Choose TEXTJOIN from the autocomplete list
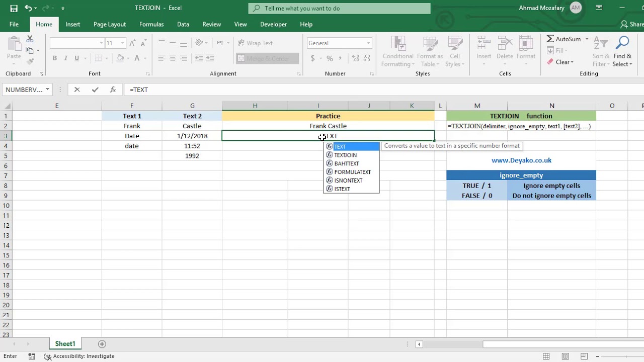The image size is (644, 362). [351, 155]
